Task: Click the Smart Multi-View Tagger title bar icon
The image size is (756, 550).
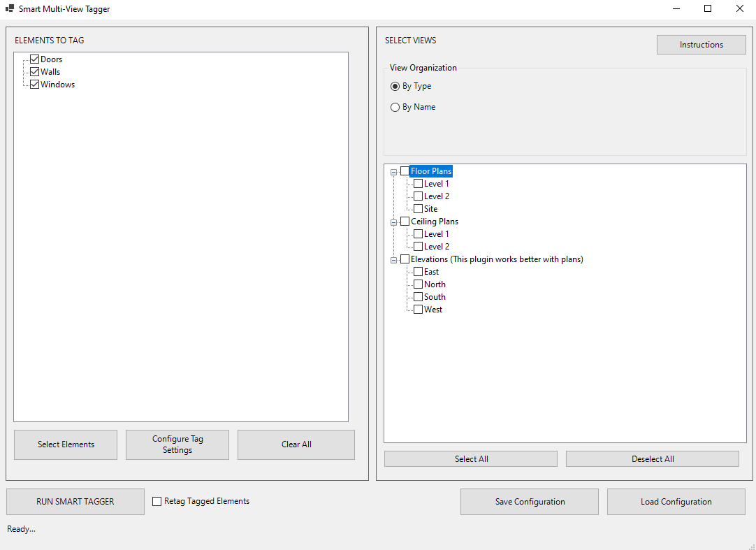Action: tap(9, 8)
